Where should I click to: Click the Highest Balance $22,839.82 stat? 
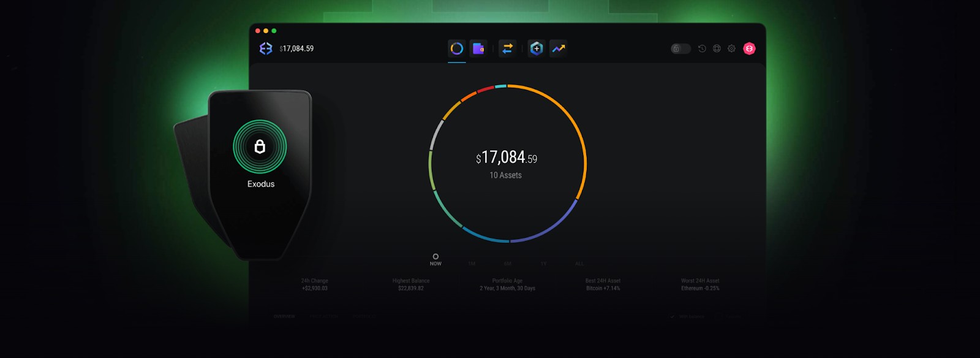coord(411,284)
